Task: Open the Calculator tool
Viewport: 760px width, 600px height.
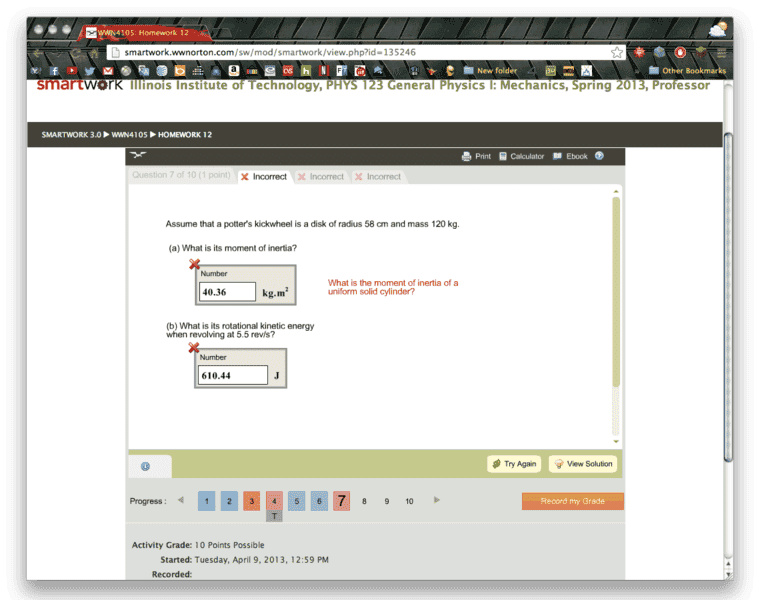Action: (522, 156)
